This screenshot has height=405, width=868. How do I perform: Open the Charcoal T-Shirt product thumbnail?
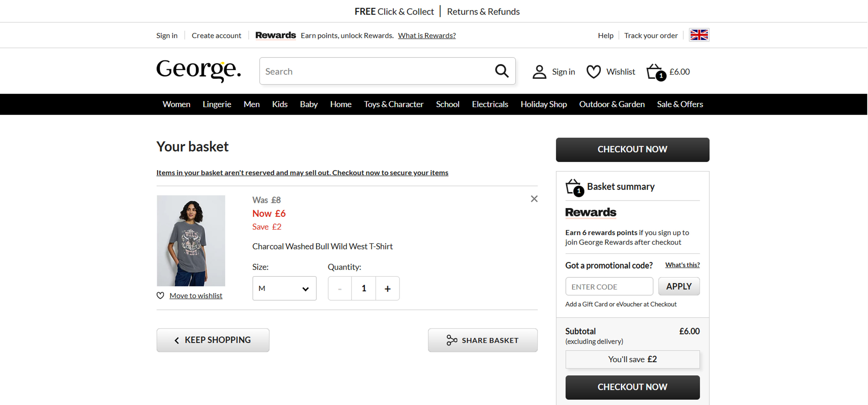tap(191, 241)
